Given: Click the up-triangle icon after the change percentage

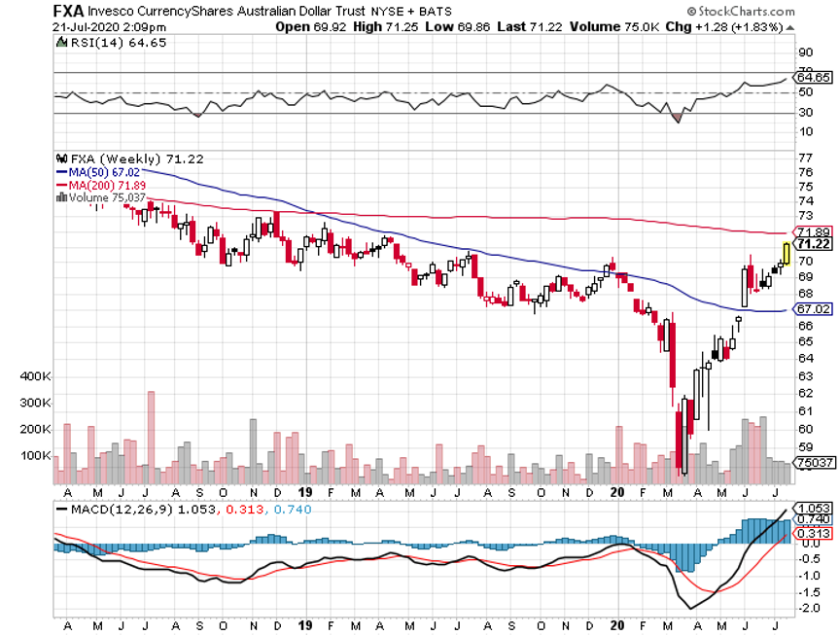Looking at the screenshot, I should click(x=790, y=28).
